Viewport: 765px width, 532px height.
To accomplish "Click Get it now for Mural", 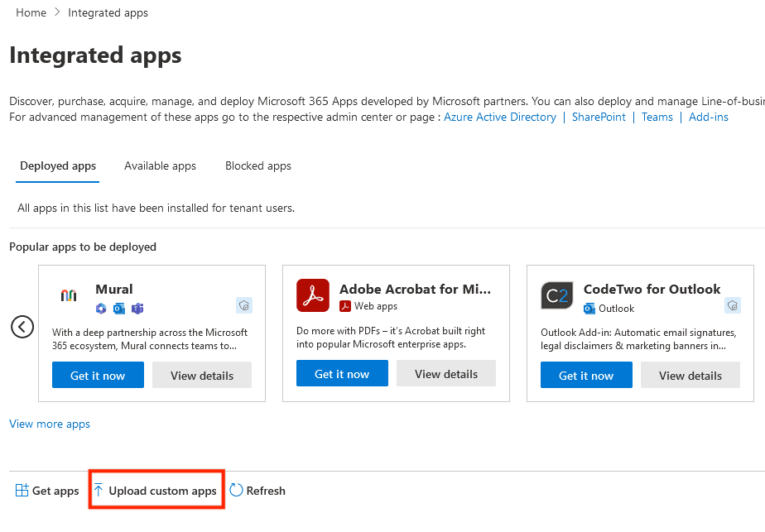I will [x=98, y=375].
